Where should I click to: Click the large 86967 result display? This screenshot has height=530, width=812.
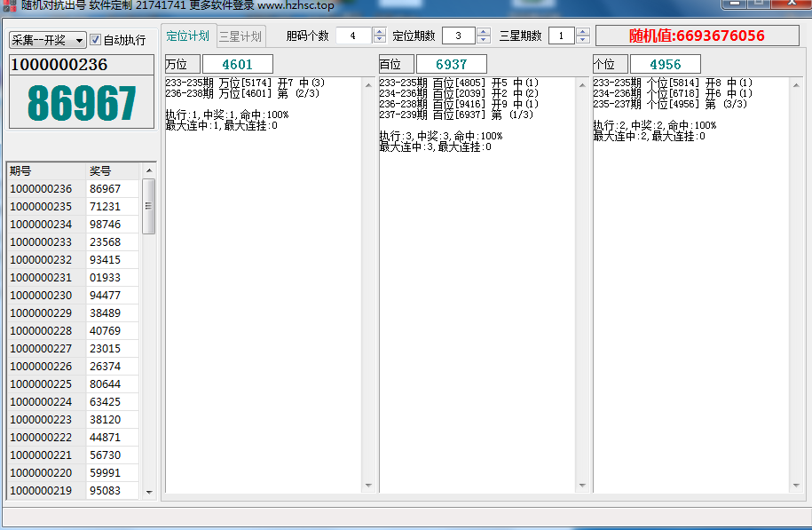[82, 103]
